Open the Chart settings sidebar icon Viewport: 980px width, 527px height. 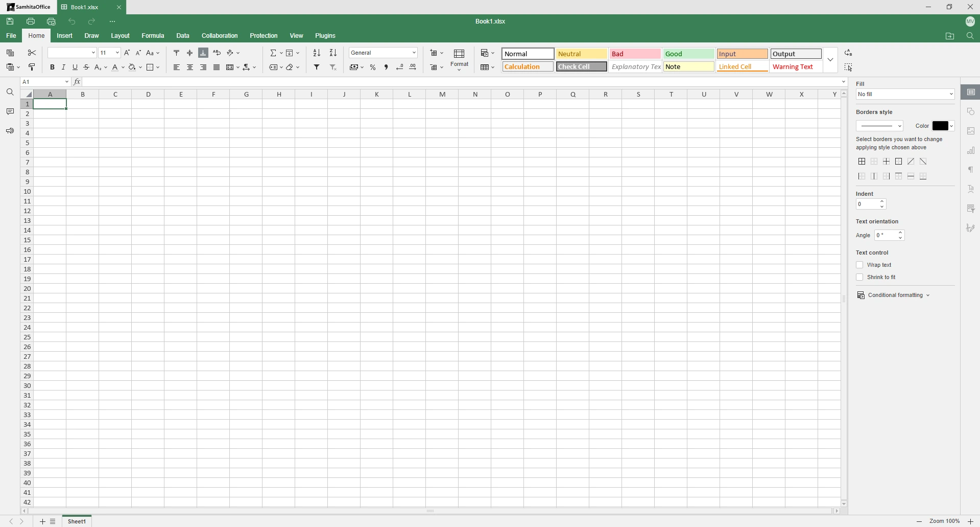[x=971, y=150]
